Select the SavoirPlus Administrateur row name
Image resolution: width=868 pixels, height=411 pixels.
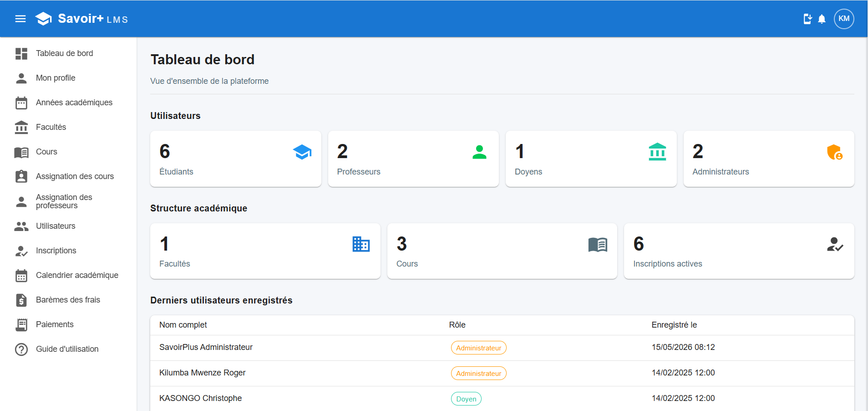206,347
